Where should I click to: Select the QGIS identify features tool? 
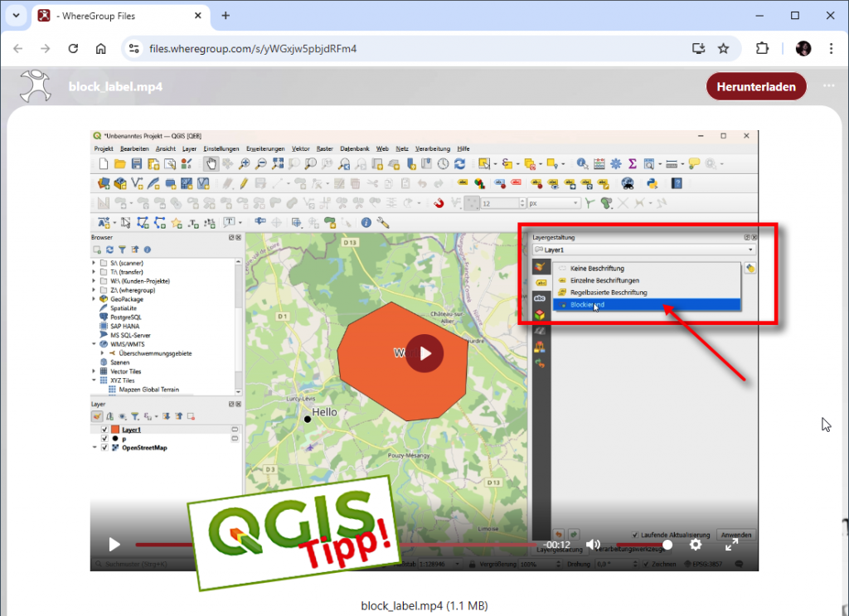582,164
